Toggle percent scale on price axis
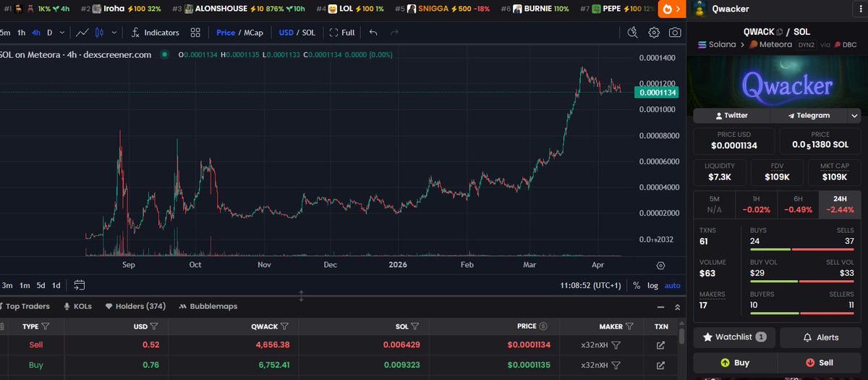Image resolution: width=868 pixels, height=380 pixels. pos(636,285)
